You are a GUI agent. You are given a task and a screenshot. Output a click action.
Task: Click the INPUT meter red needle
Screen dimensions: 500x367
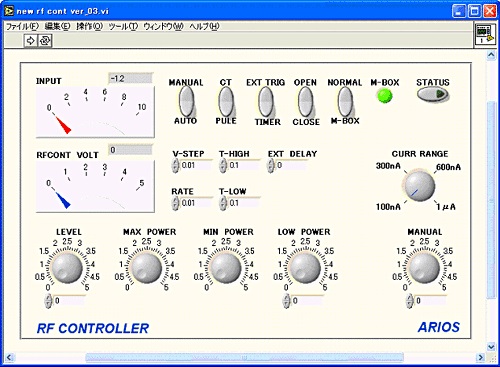click(x=63, y=125)
